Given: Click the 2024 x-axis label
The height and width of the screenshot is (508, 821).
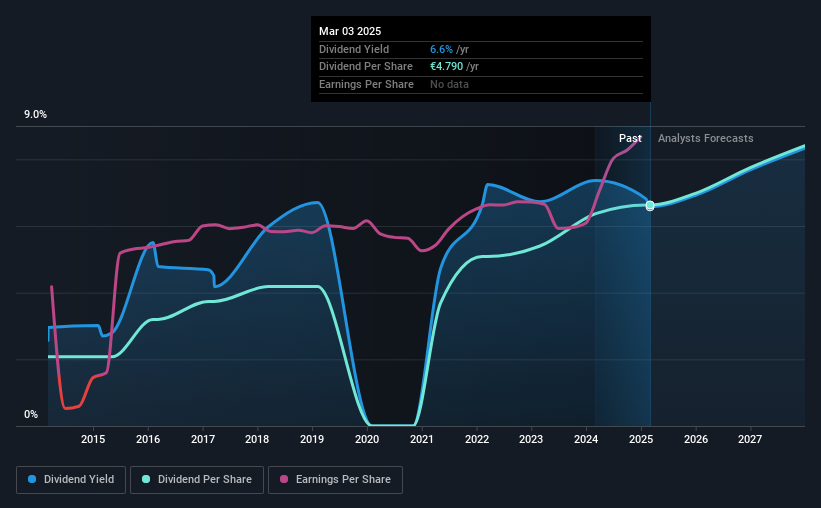Looking at the screenshot, I should (586, 439).
